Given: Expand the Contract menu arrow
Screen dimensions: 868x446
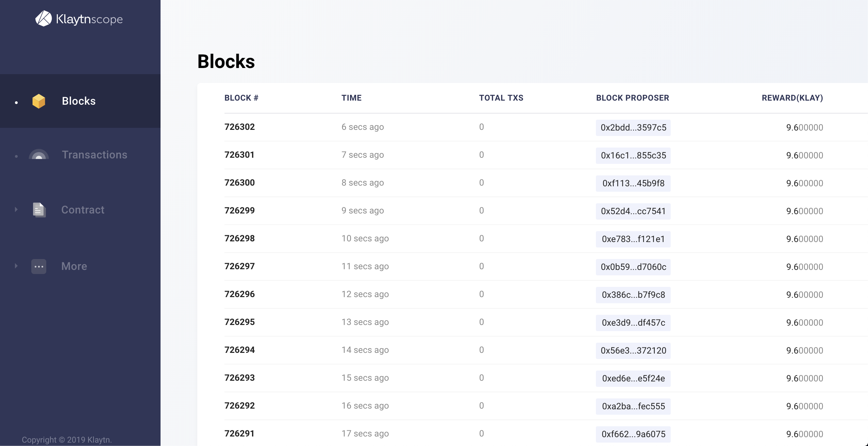Looking at the screenshot, I should tap(16, 209).
